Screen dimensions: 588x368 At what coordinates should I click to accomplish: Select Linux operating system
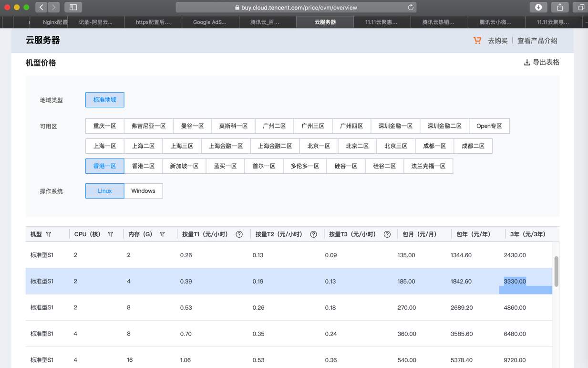[x=104, y=191]
